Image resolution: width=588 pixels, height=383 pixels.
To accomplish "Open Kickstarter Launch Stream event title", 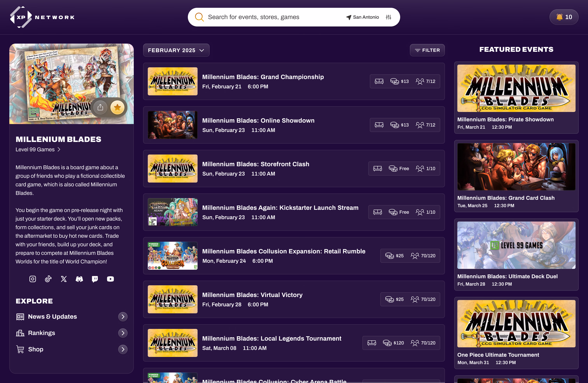I will point(280,208).
